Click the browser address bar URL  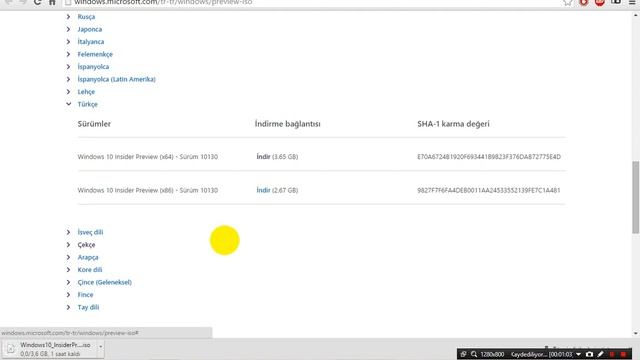(163, 2)
